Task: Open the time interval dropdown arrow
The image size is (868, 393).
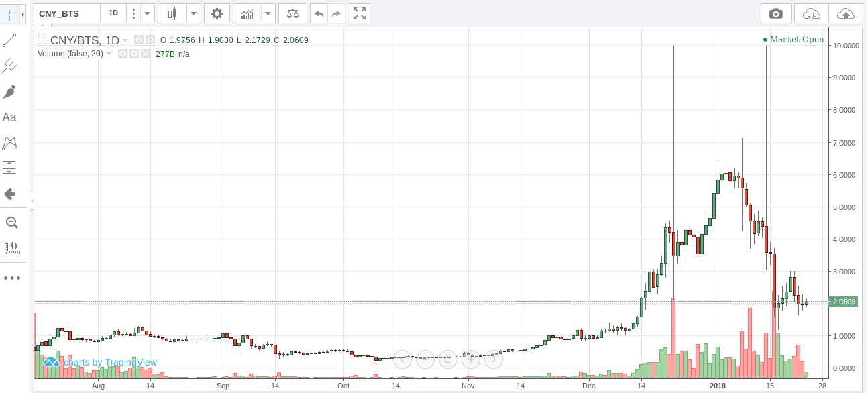Action: [x=148, y=13]
